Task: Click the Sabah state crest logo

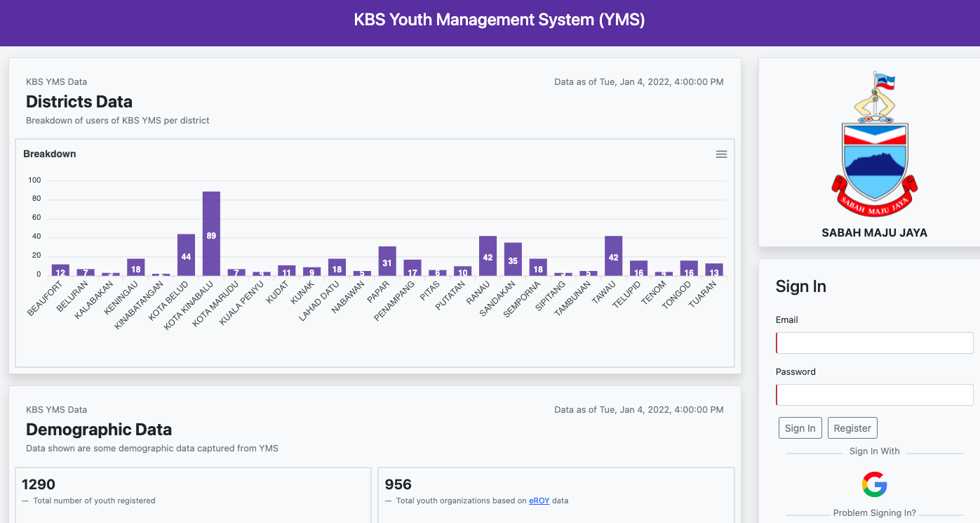Action: pyautogui.click(x=874, y=145)
